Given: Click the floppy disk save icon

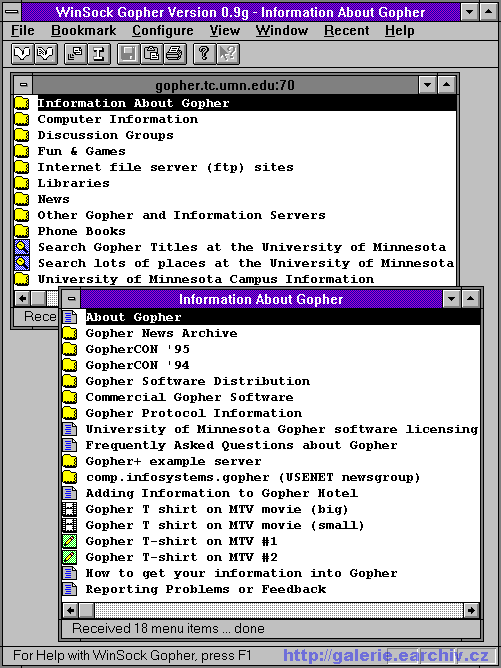Looking at the screenshot, I should (x=128, y=54).
